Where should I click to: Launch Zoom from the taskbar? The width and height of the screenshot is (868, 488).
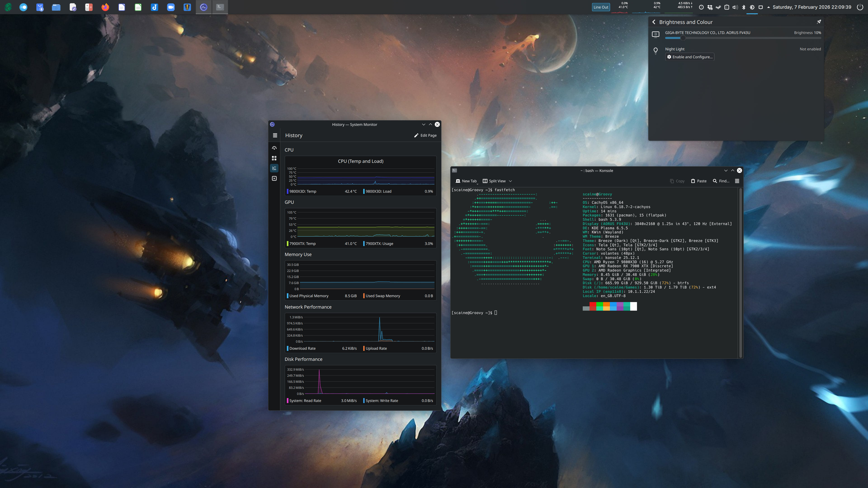click(x=171, y=7)
